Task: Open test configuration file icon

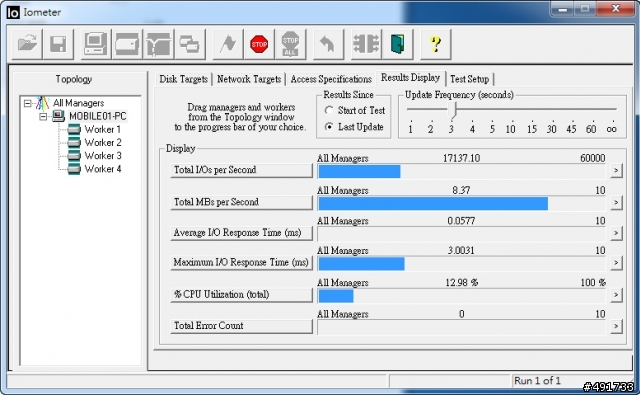Action: [x=27, y=44]
